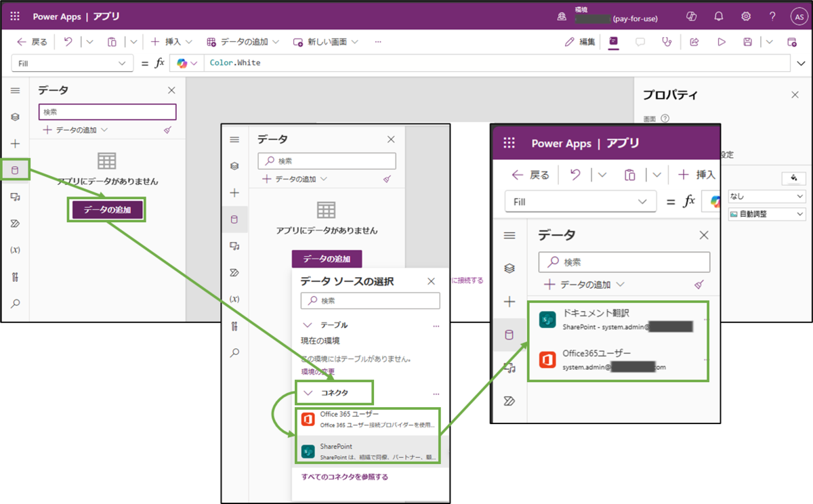The width and height of the screenshot is (813, 504).
Task: Click すべてのコネクタを参照する link
Action: click(x=345, y=477)
